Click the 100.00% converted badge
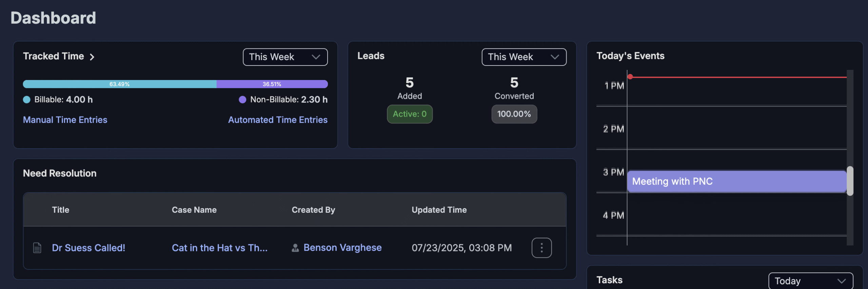The height and width of the screenshot is (289, 868). tap(514, 114)
